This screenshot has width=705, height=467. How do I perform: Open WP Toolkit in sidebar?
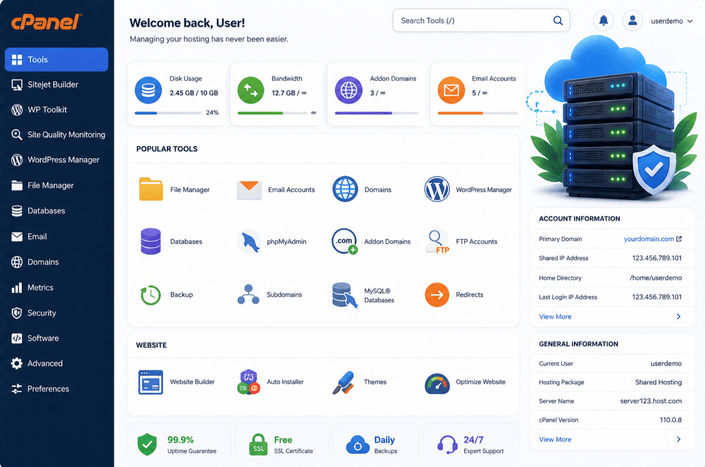pyautogui.click(x=57, y=110)
